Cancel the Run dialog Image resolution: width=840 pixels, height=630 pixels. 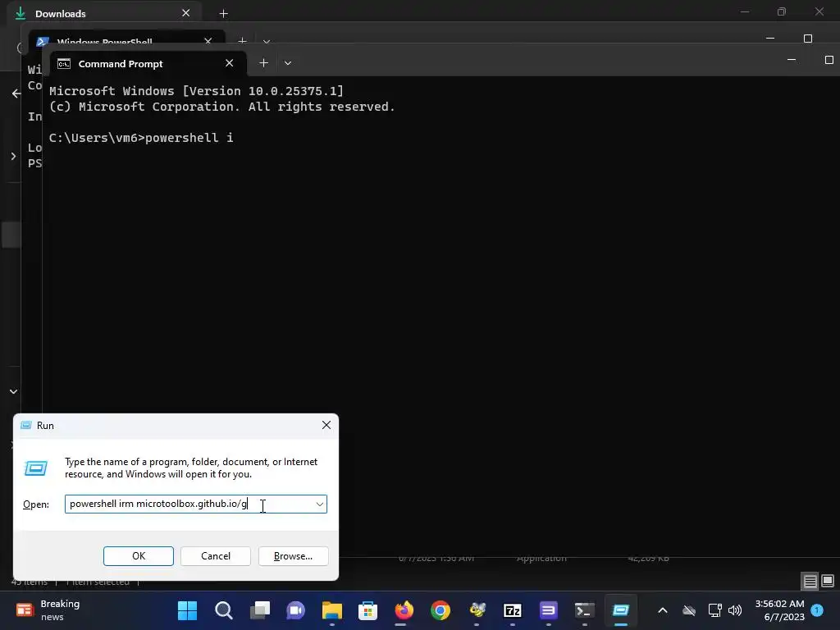[216, 555]
